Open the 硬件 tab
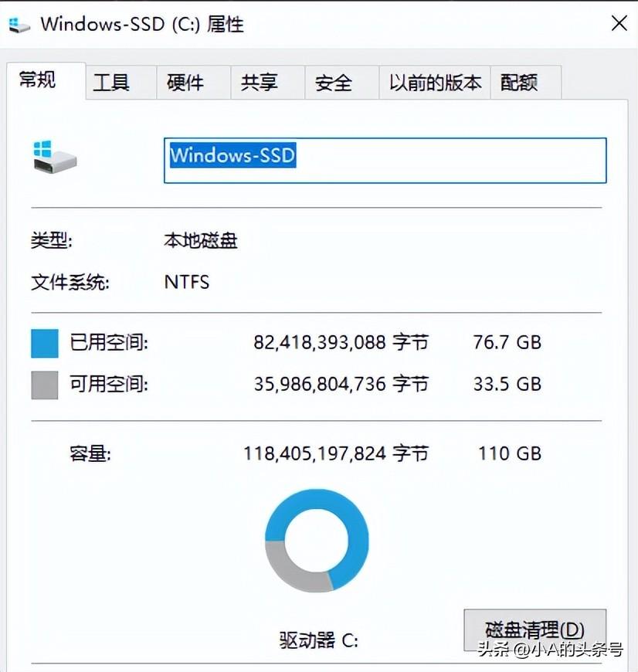Viewport: 638px width, 672px height. (194, 83)
